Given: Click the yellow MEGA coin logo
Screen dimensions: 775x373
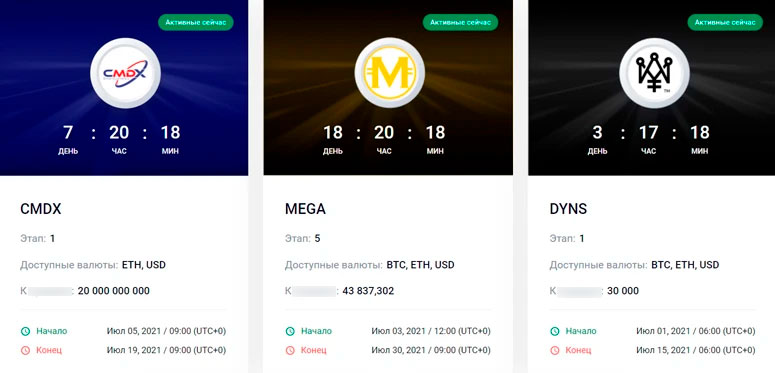Looking at the screenshot, I should tap(390, 73).
